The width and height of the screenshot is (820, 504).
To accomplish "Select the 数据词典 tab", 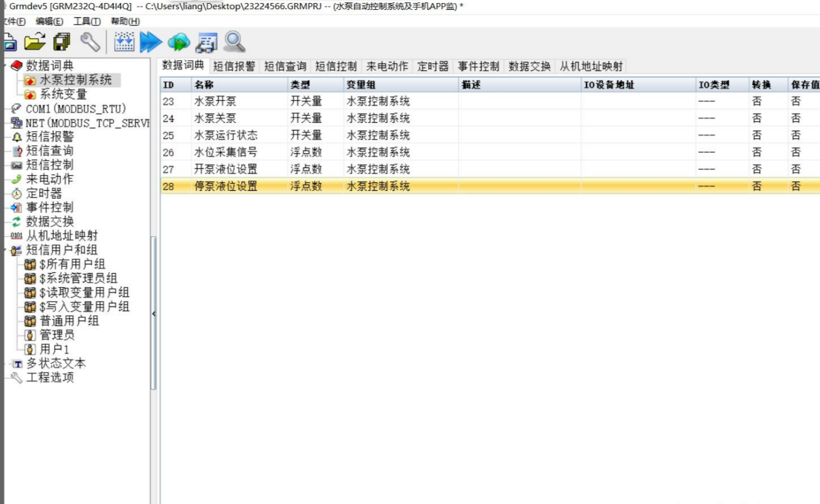I will pos(183,66).
